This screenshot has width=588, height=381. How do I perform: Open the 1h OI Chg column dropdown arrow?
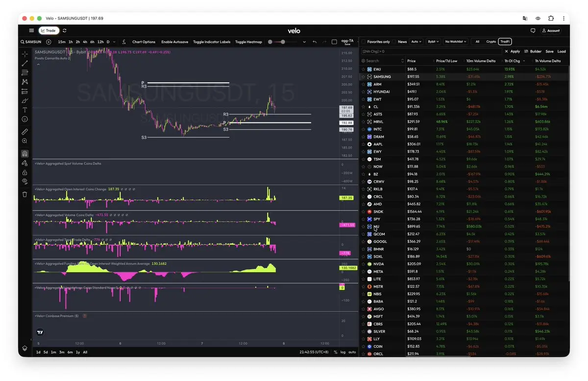(x=524, y=61)
